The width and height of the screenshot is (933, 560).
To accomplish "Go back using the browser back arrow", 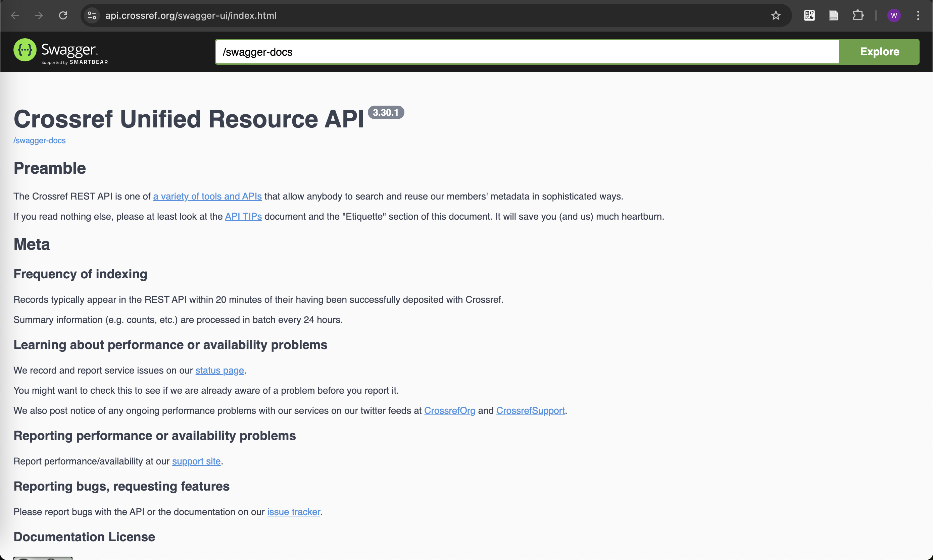I will [x=15, y=15].
